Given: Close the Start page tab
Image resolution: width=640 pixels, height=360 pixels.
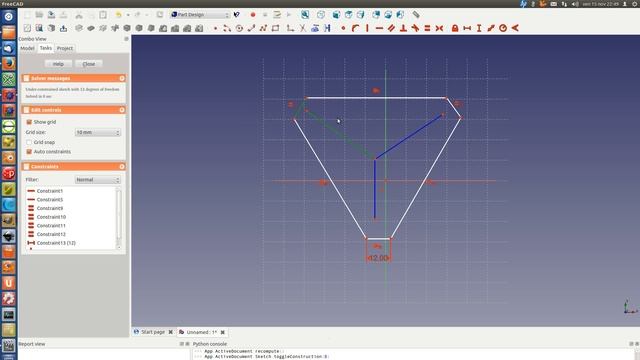Looking at the screenshot, I should tap(171, 332).
